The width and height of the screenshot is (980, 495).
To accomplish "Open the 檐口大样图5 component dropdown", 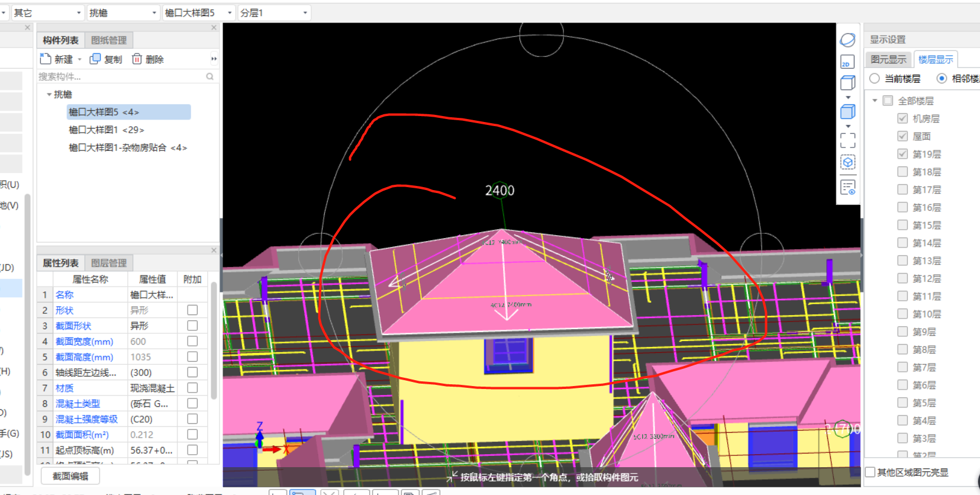I will click(x=199, y=12).
